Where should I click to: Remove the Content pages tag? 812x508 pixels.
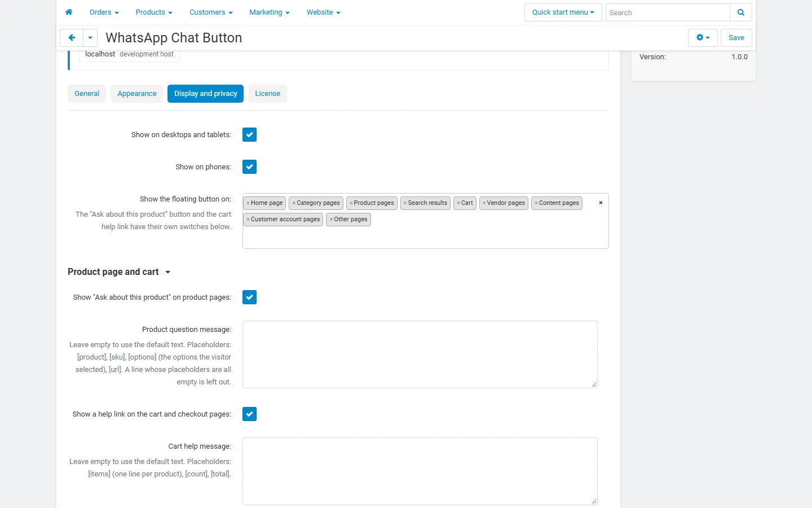click(536, 203)
